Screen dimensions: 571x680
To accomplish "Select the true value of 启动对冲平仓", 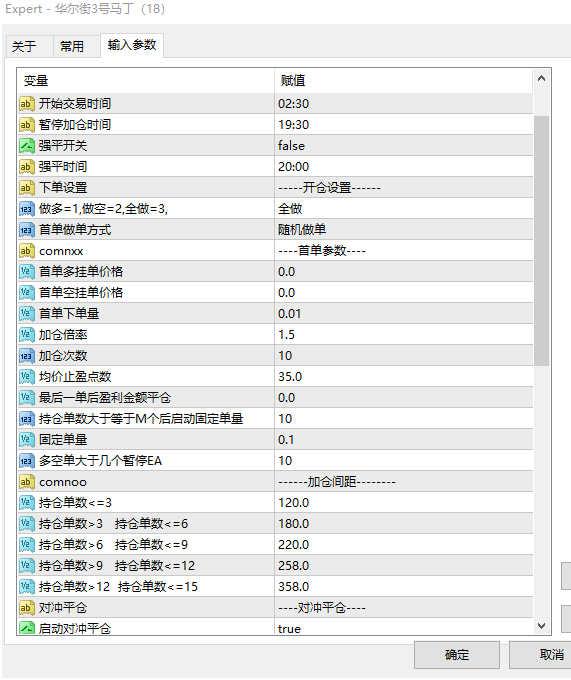I will [404, 628].
